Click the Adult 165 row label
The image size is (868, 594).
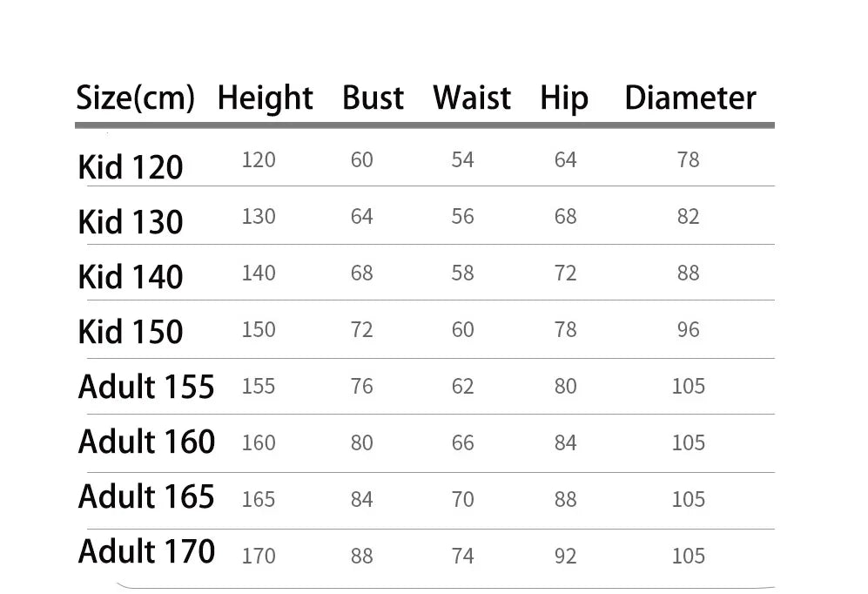click(x=146, y=496)
